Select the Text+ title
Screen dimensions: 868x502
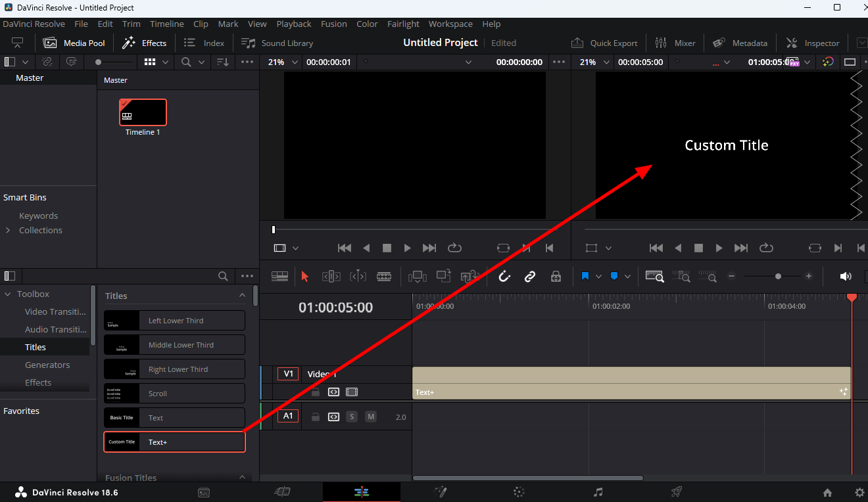click(174, 442)
